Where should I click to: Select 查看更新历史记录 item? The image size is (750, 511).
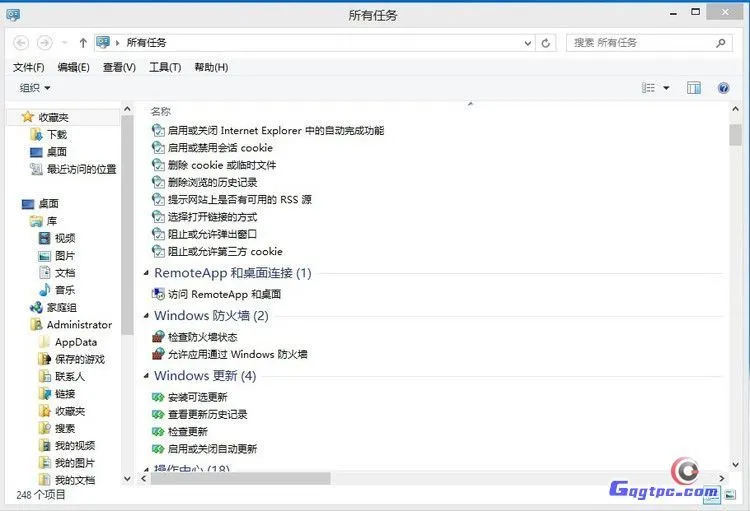pyautogui.click(x=208, y=414)
